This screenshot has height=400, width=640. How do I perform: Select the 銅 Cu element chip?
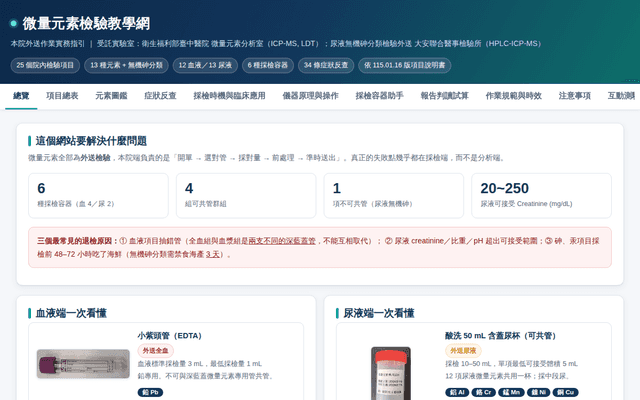pos(566,393)
